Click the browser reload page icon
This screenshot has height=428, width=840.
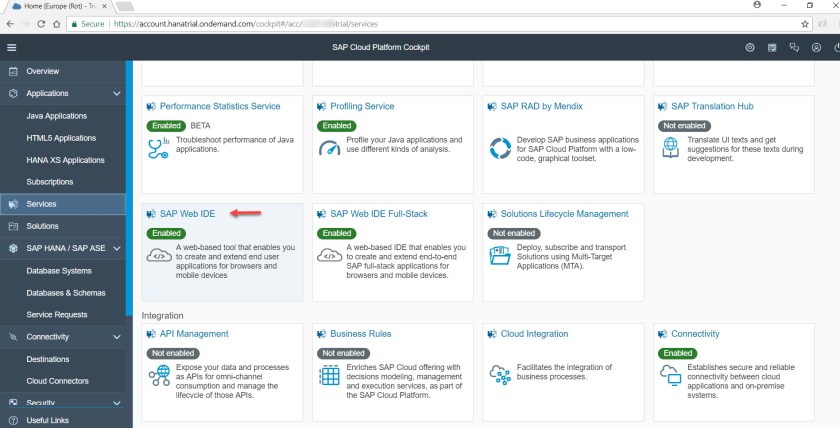point(42,22)
